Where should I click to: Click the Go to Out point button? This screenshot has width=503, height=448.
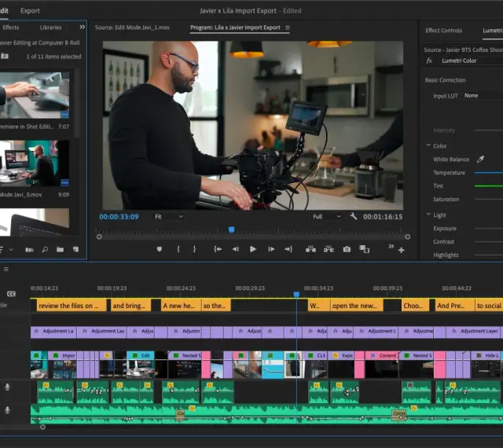tap(288, 249)
